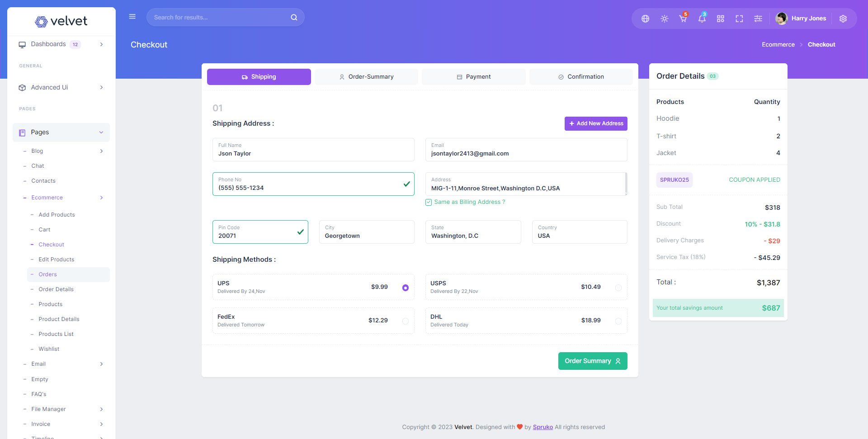Select USPS shipping method radio button

pyautogui.click(x=618, y=288)
